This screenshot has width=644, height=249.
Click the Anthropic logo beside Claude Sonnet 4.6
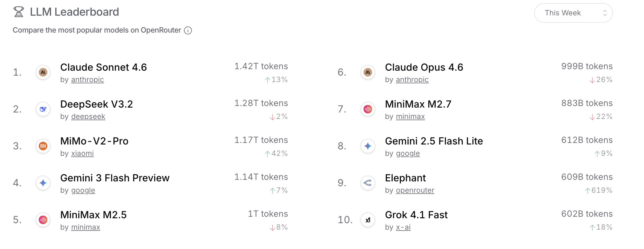(43, 73)
